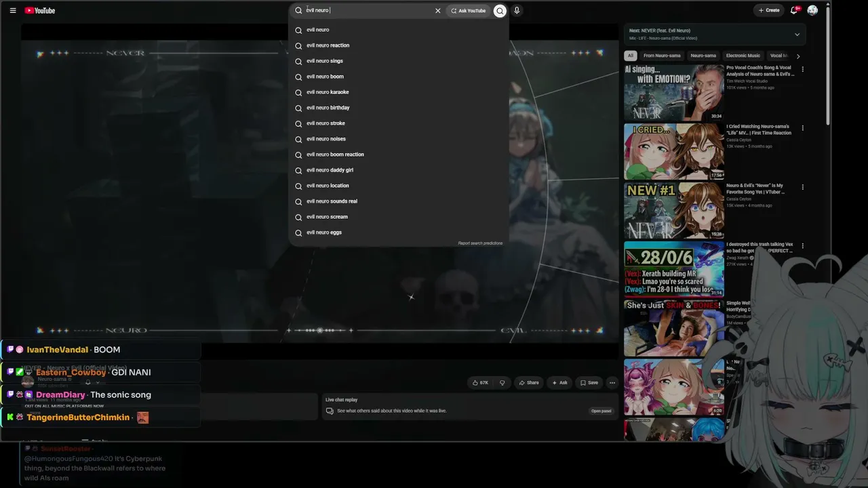Screen dimensions: 868x488
Task: Go to the YouTube home logo
Action: point(40,10)
